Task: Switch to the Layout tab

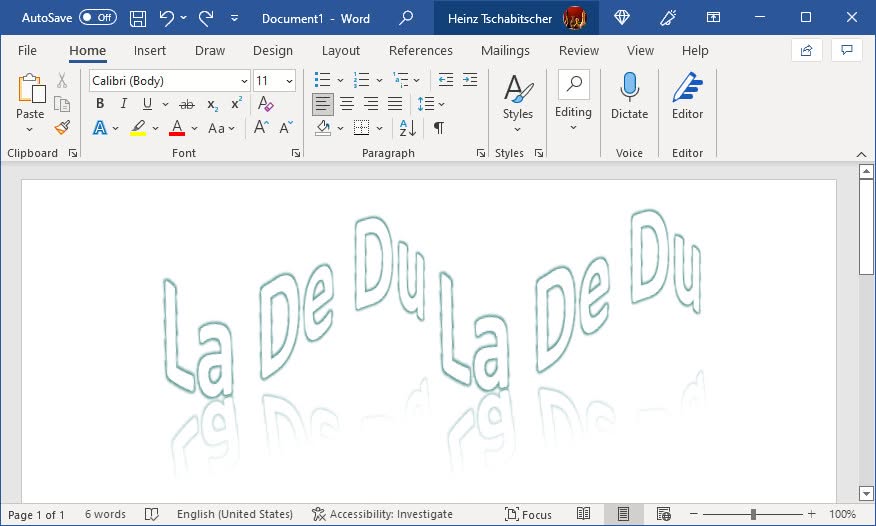Action: [x=341, y=51]
